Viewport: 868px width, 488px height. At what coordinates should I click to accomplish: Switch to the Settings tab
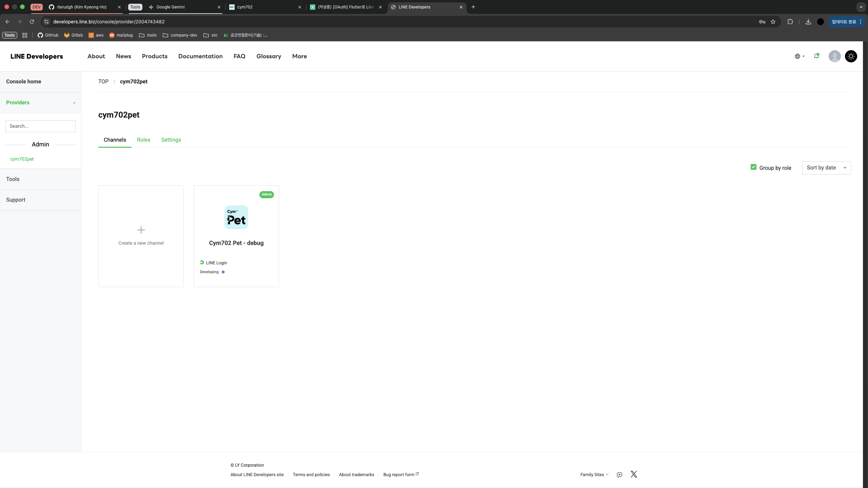point(171,140)
